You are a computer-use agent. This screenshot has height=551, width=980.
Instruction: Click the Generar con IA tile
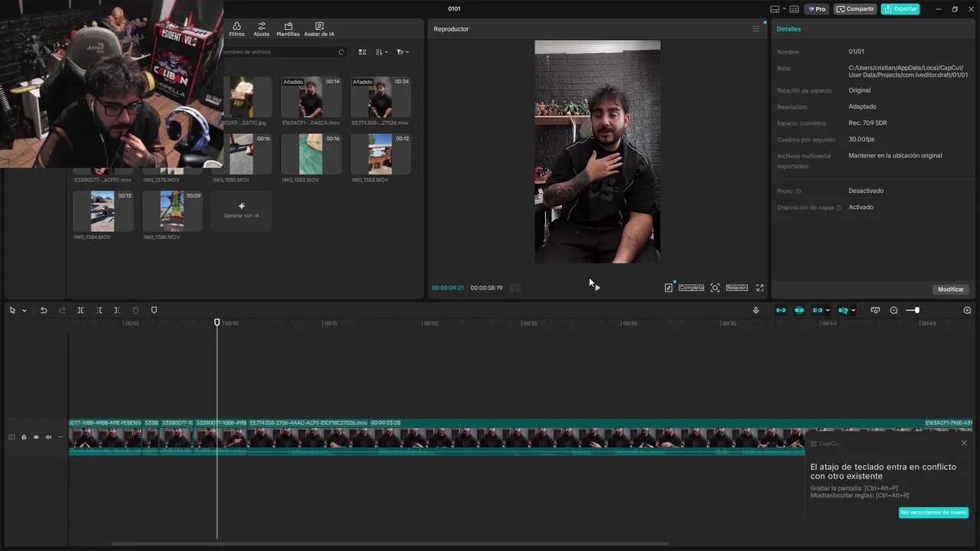tap(241, 211)
